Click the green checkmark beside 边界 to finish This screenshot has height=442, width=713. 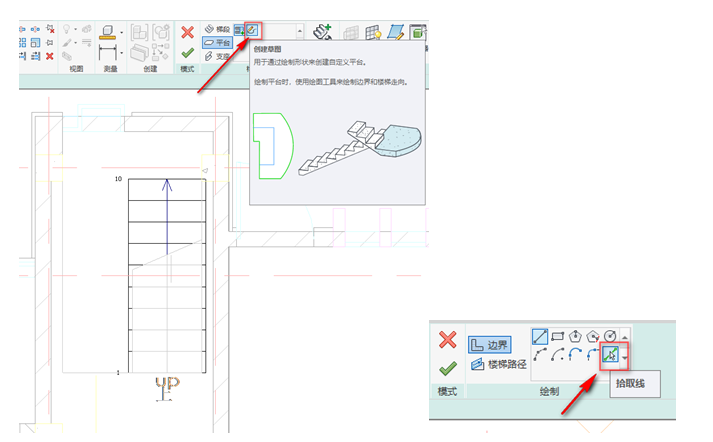(448, 368)
